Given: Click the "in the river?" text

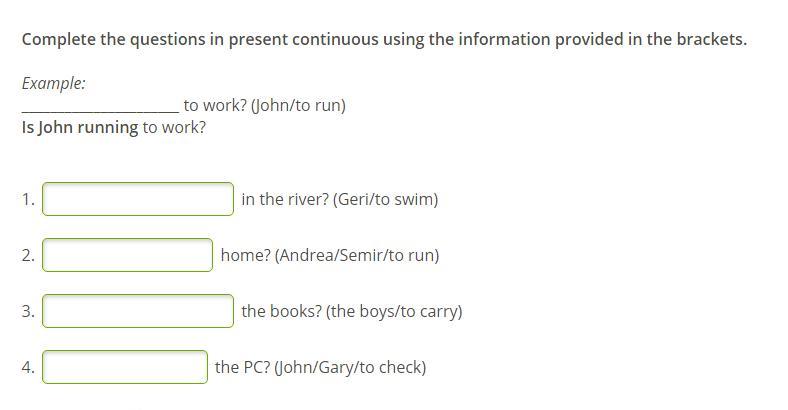Looking at the screenshot, I should pos(285,199).
